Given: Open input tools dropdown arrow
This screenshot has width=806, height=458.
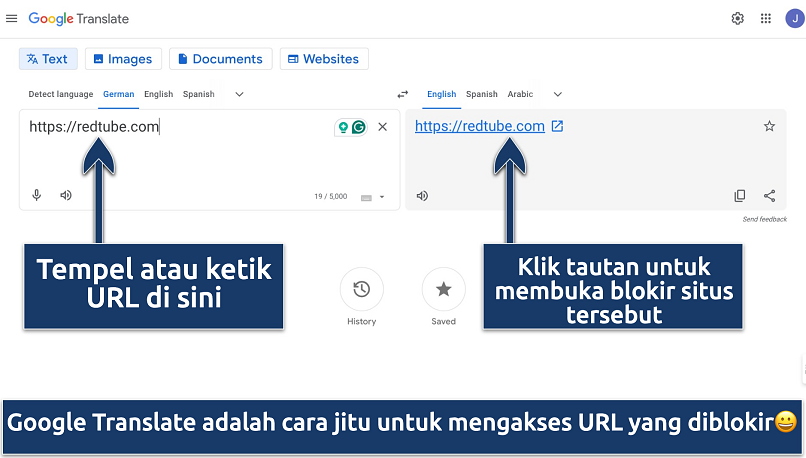Looking at the screenshot, I should pos(382,197).
